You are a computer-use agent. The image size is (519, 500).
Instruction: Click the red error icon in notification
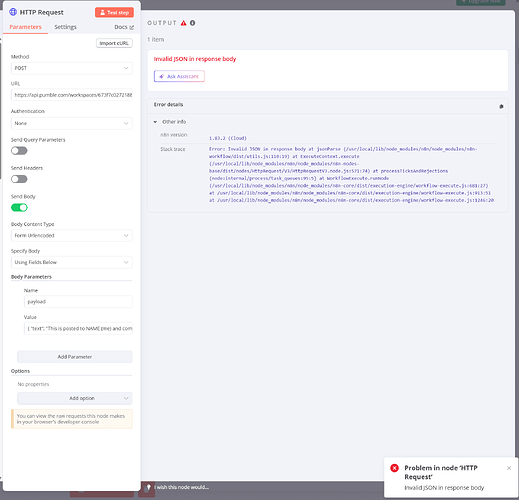click(x=394, y=468)
